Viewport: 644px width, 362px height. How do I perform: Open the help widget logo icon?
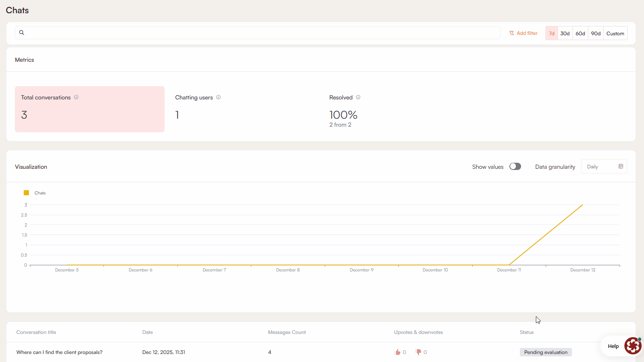[633, 346]
